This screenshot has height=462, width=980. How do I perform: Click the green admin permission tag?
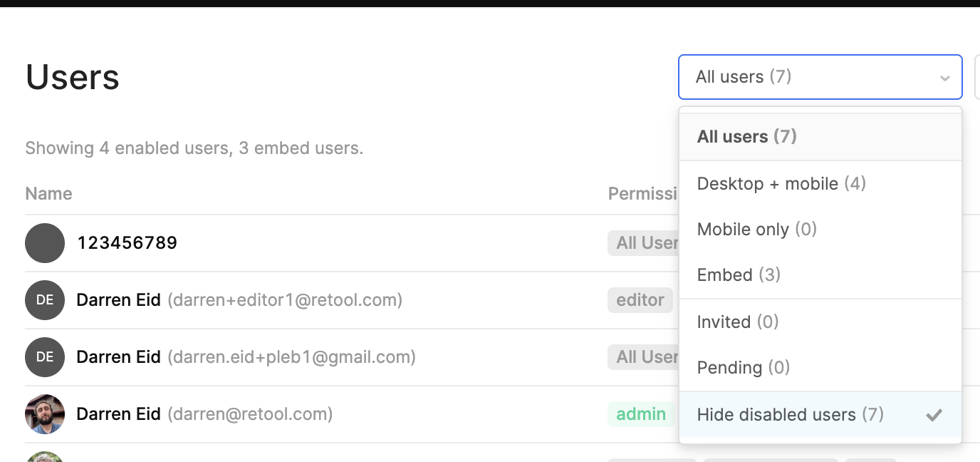641,414
